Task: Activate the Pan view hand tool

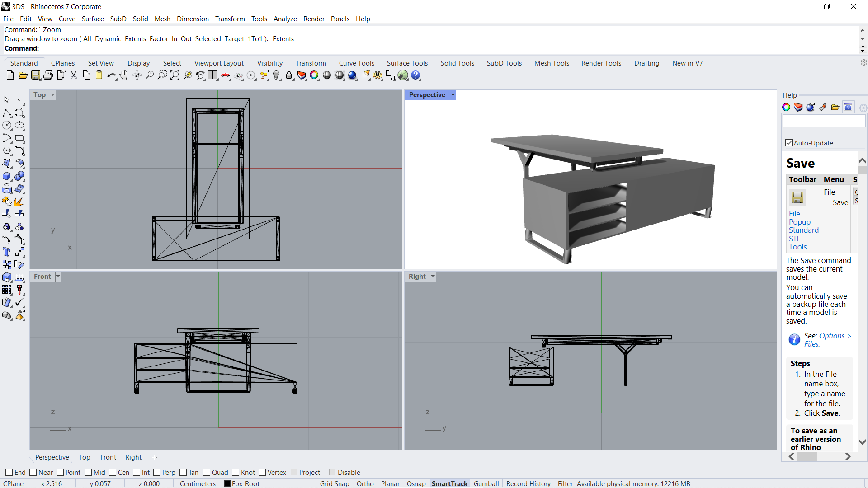Action: (x=124, y=75)
